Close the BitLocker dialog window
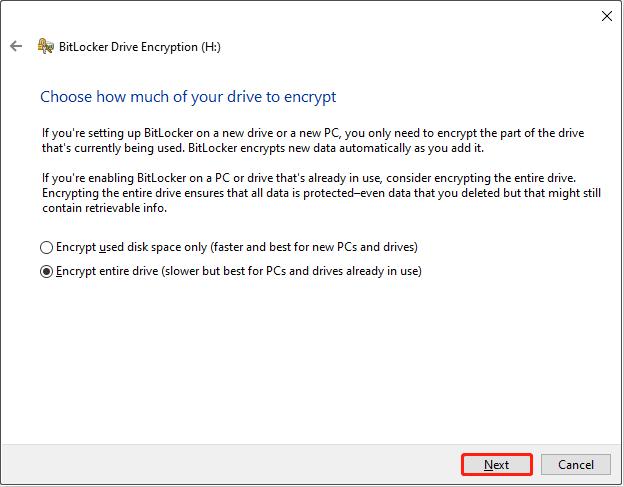Viewport: 624px width, 487px height. (606, 16)
